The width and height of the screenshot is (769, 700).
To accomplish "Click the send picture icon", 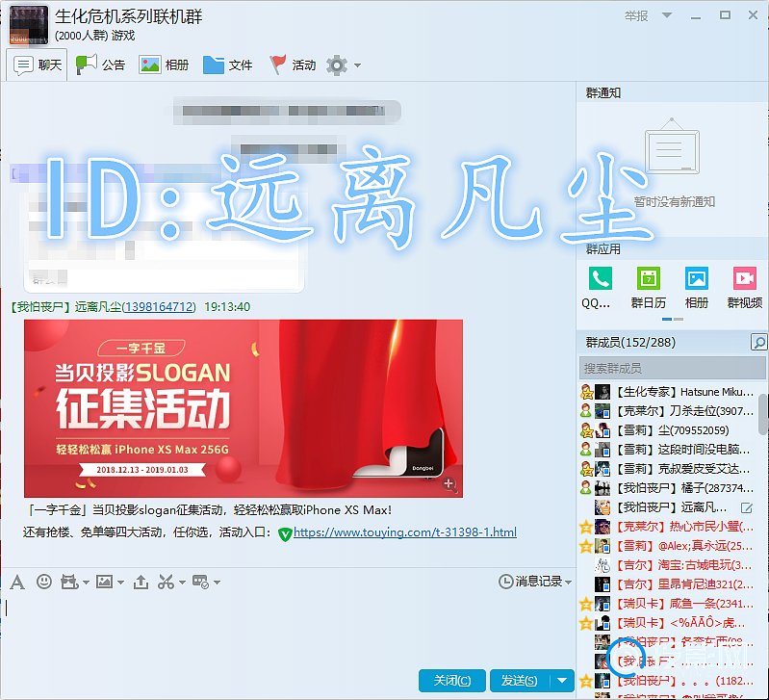I will pos(104,583).
